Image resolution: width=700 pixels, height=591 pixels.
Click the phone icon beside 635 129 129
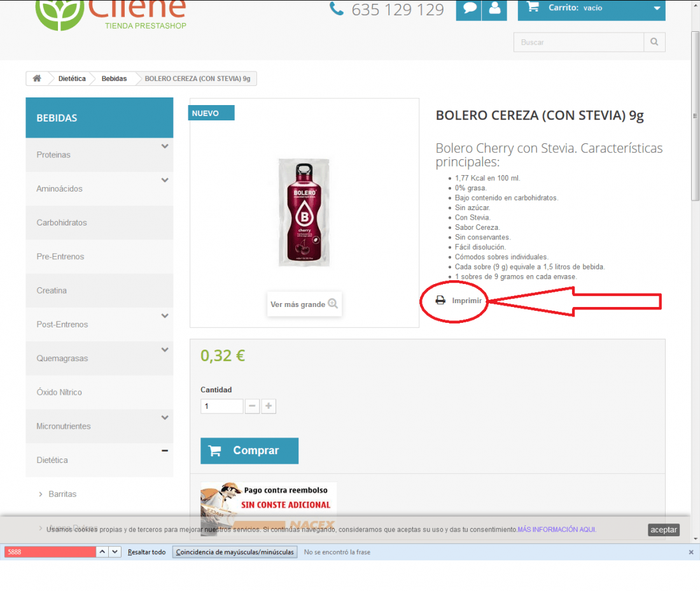[x=337, y=8]
